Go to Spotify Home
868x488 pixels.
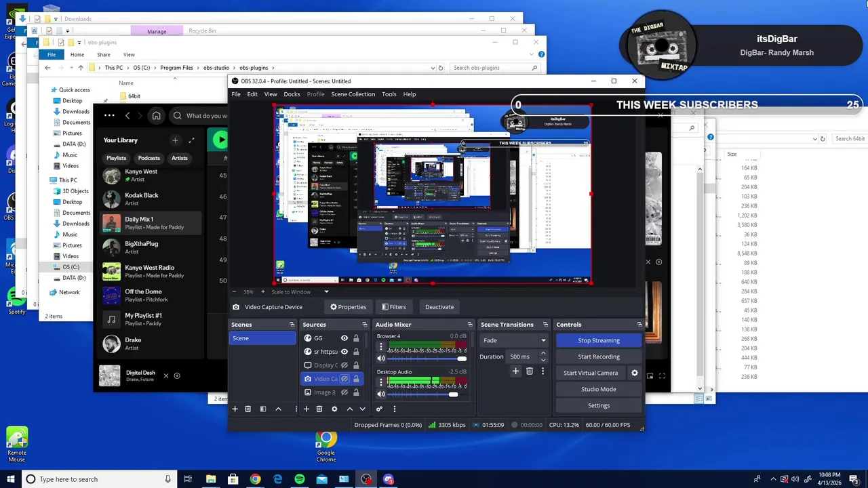click(x=156, y=116)
